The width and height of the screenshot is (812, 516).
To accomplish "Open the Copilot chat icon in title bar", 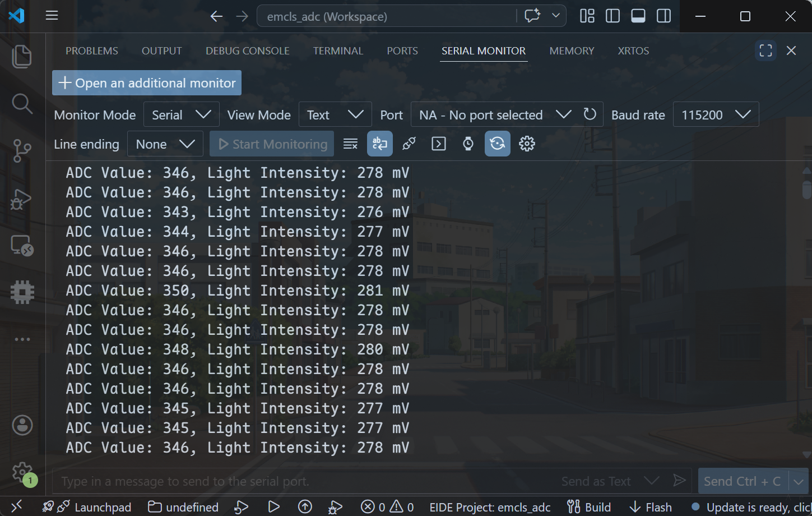I will 532,16.
